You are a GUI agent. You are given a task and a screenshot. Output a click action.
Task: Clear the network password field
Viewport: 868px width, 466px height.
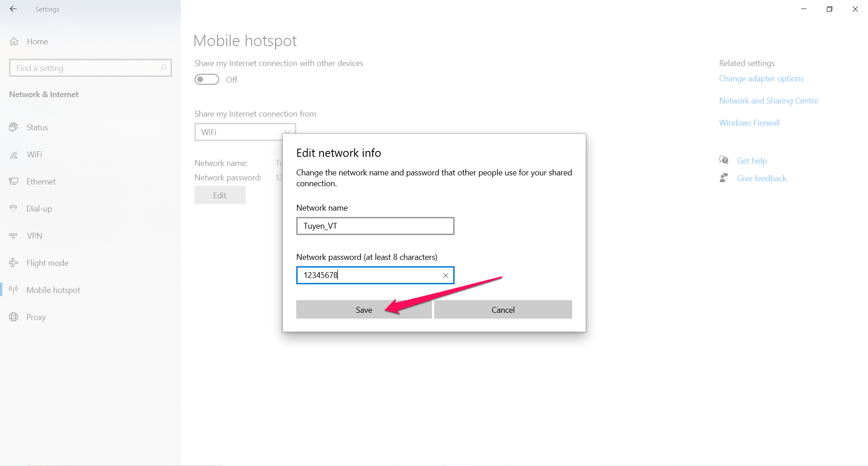point(446,275)
